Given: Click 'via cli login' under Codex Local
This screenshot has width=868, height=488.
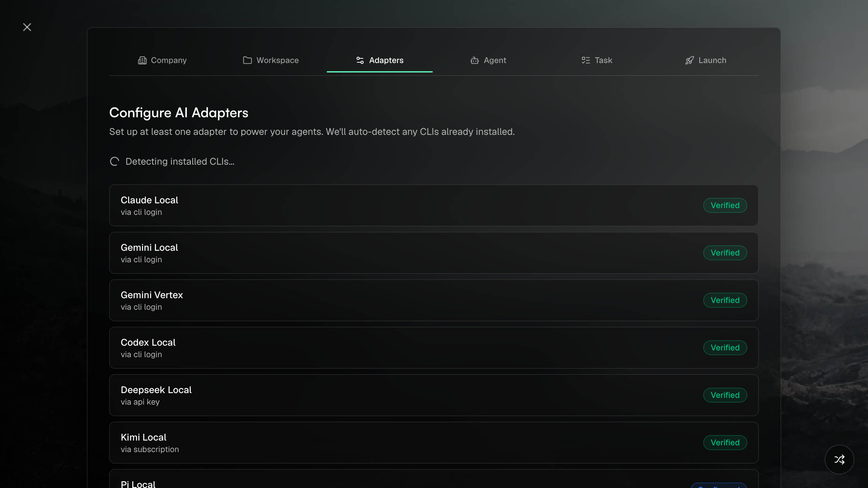Looking at the screenshot, I should click(141, 354).
